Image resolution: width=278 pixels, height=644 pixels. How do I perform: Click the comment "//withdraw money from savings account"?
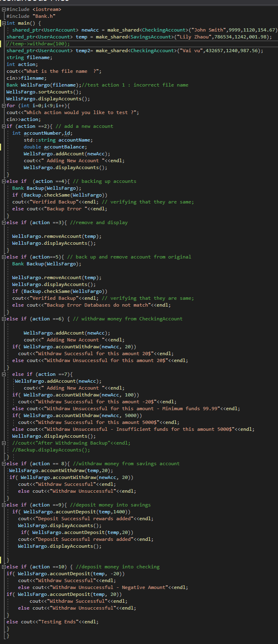[x=126, y=464]
